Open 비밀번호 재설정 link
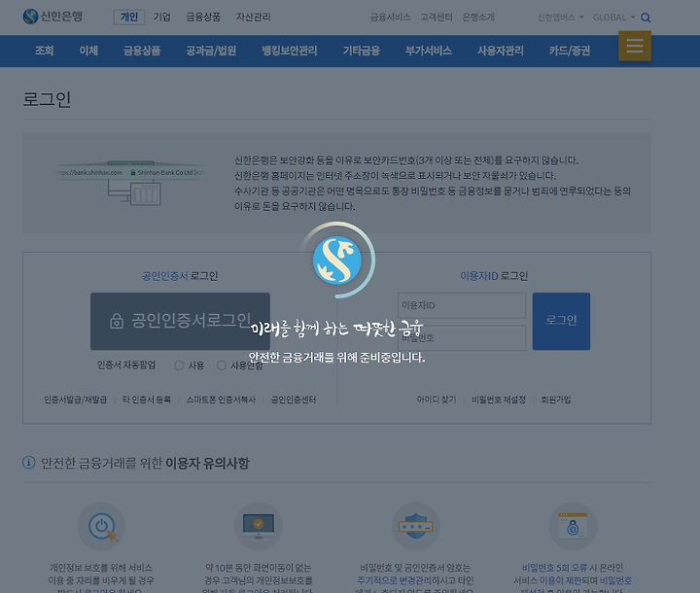The height and width of the screenshot is (593, 700). [498, 400]
